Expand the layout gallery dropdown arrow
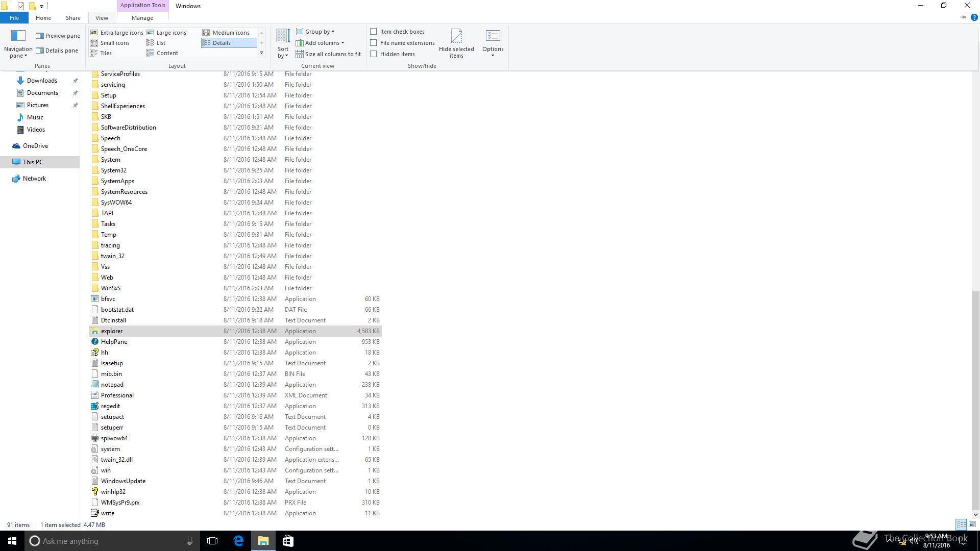This screenshot has height=551, width=980. (x=261, y=53)
